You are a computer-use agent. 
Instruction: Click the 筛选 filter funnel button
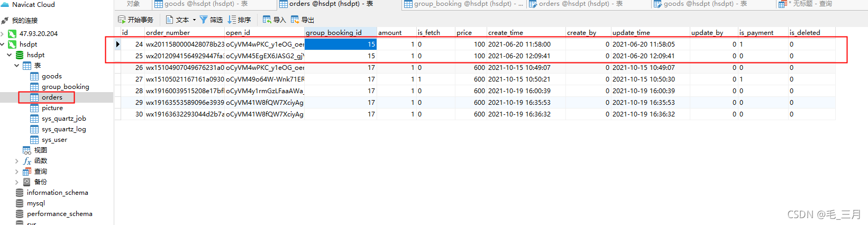click(211, 20)
